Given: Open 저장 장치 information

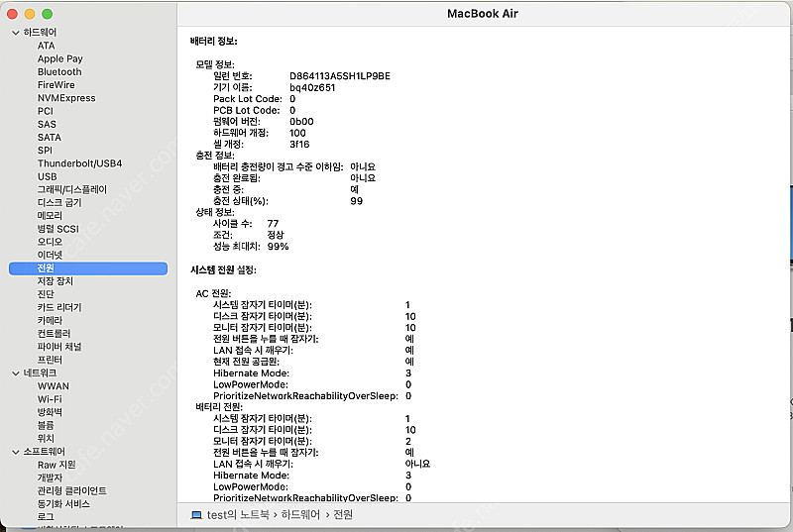Looking at the screenshot, I should point(56,281).
